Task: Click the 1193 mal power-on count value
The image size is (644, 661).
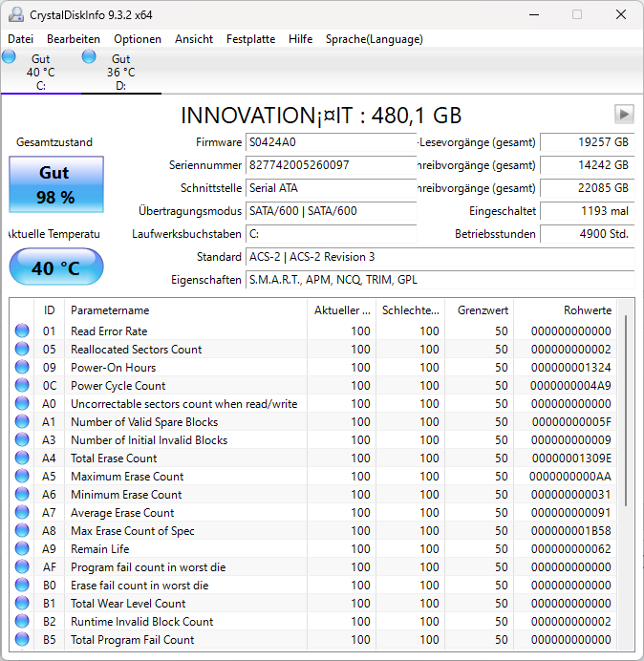Action: pyautogui.click(x=587, y=211)
